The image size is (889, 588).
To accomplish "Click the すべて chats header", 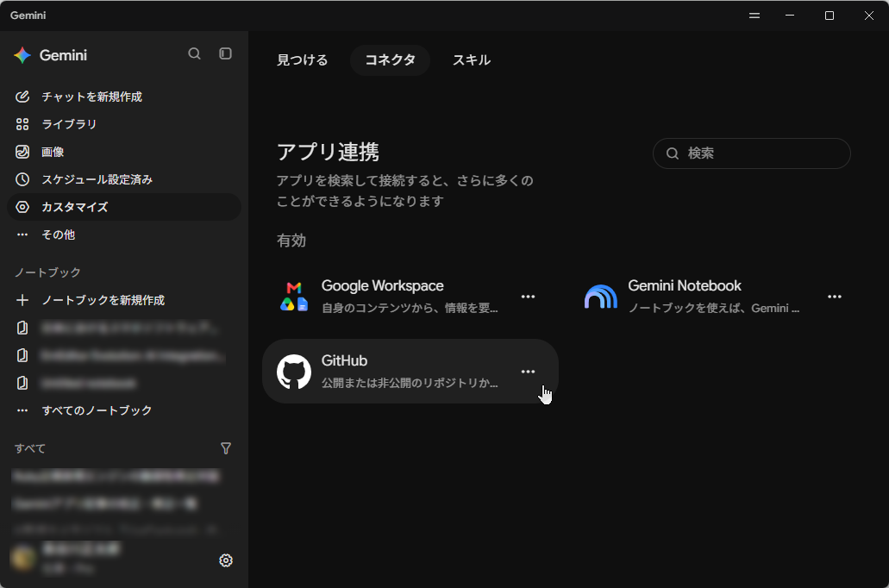I will tap(30, 448).
